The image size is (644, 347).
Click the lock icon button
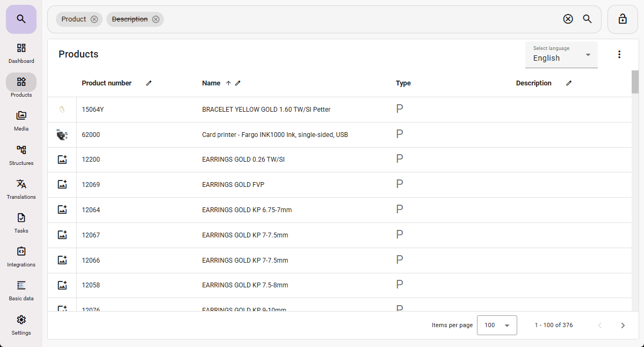[x=623, y=19]
